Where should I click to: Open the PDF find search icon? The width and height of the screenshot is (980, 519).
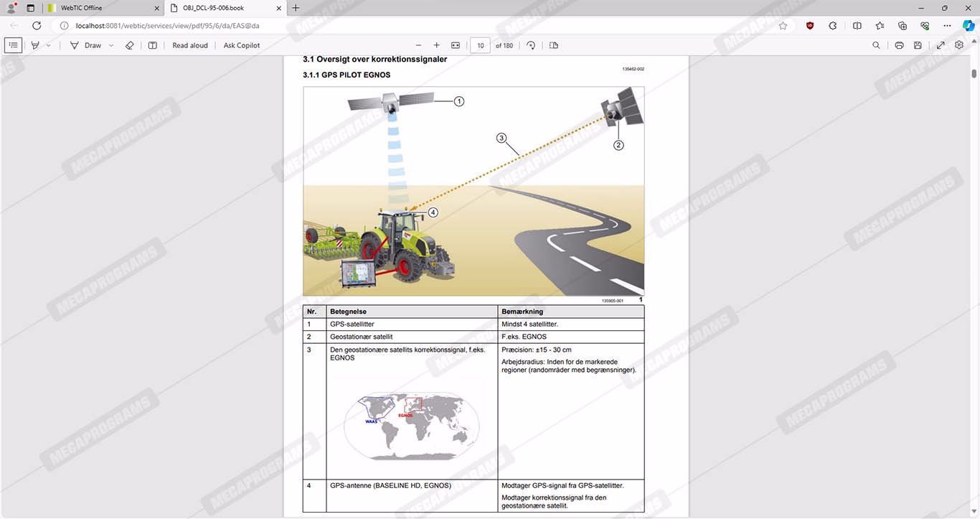point(876,45)
